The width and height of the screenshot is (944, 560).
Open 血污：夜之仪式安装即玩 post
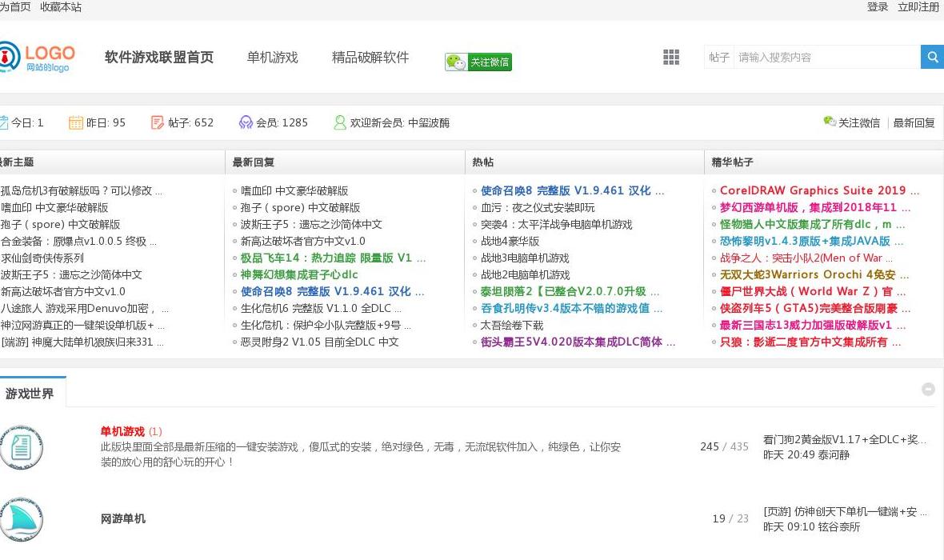[x=538, y=208]
